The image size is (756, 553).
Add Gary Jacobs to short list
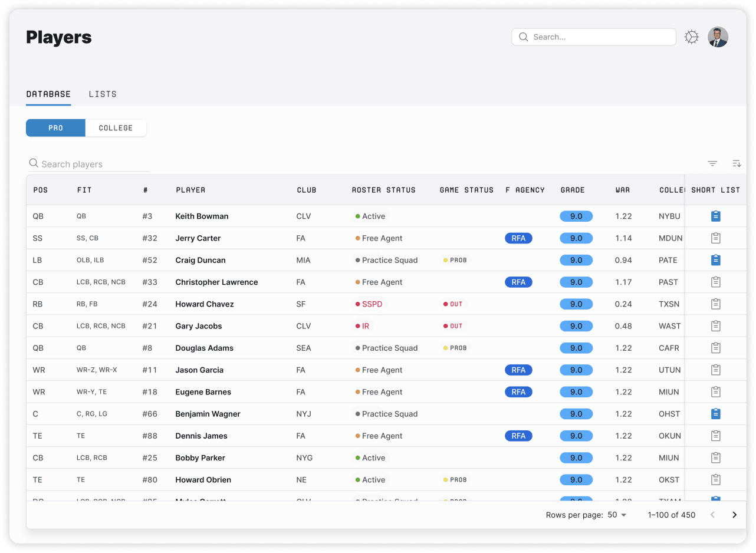point(715,326)
